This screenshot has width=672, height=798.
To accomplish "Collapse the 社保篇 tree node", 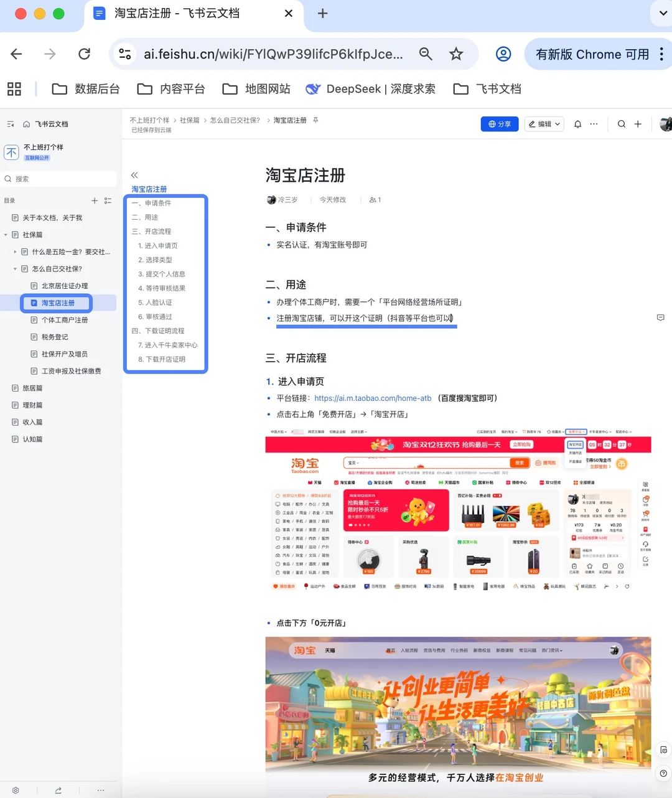I will [6, 235].
